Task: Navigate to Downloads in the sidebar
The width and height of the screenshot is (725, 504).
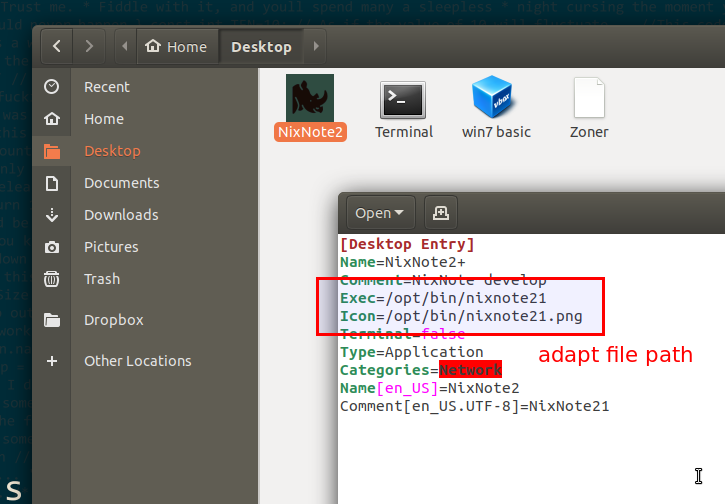Action: [x=121, y=215]
